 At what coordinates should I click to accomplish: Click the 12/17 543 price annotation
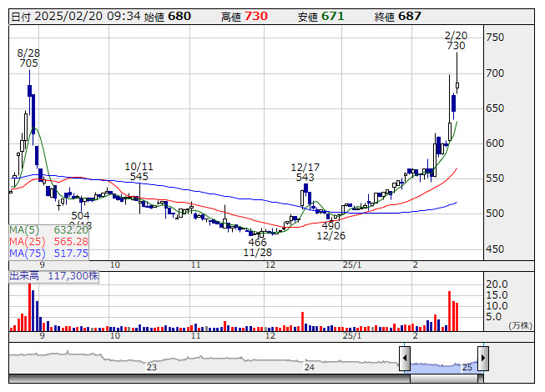pos(304,172)
